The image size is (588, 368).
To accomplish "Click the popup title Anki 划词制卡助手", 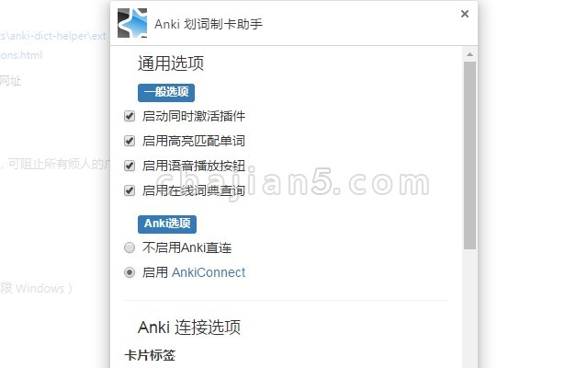I will [x=209, y=24].
